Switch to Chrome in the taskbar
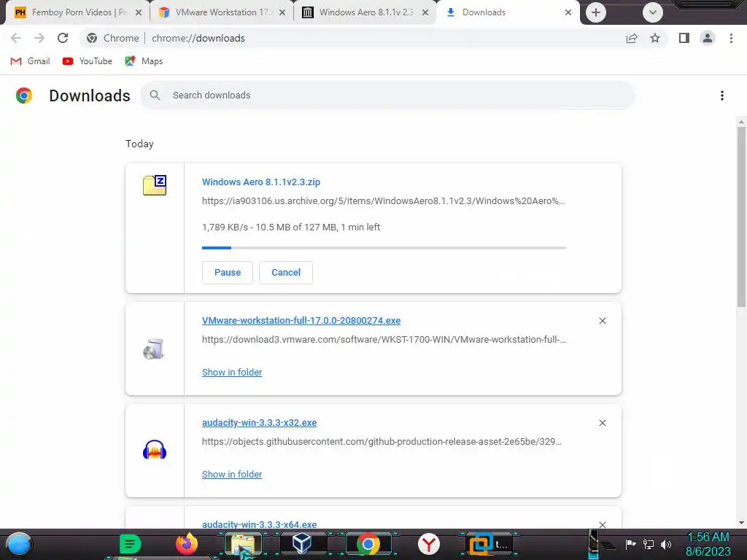Screen dimensions: 747x560 tap(368, 544)
